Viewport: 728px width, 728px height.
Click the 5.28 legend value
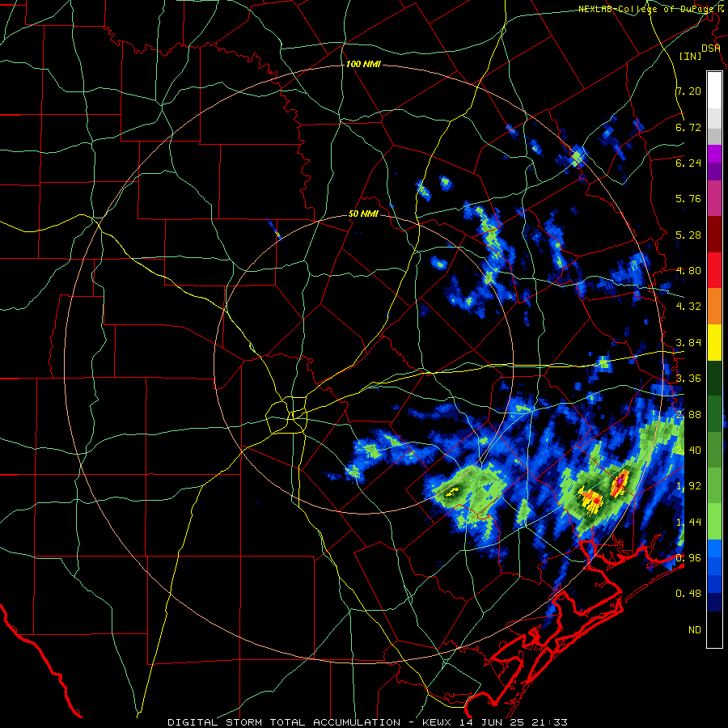pyautogui.click(x=688, y=235)
